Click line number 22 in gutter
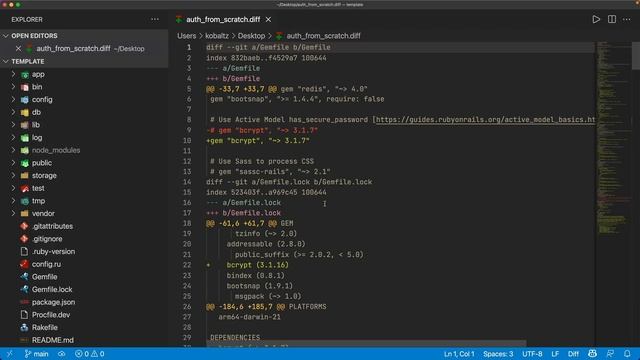This screenshot has height=360, width=640. pyautogui.click(x=187, y=265)
